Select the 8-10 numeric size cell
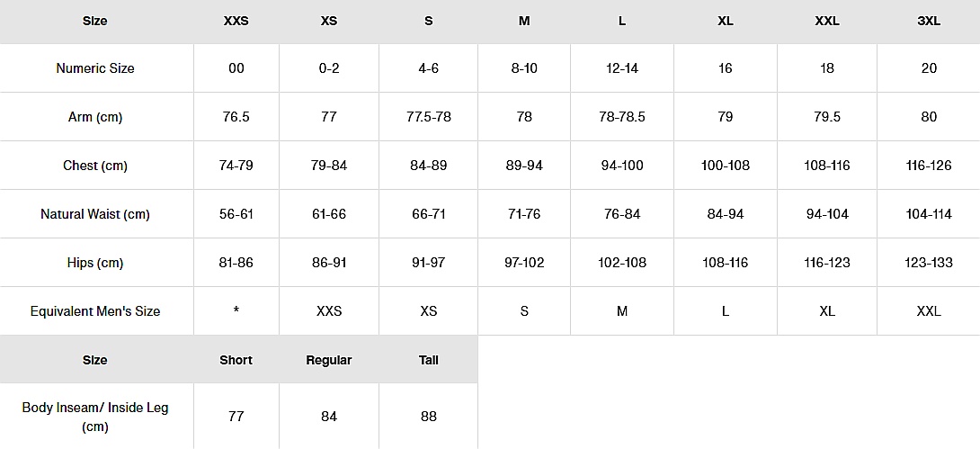 (524, 68)
